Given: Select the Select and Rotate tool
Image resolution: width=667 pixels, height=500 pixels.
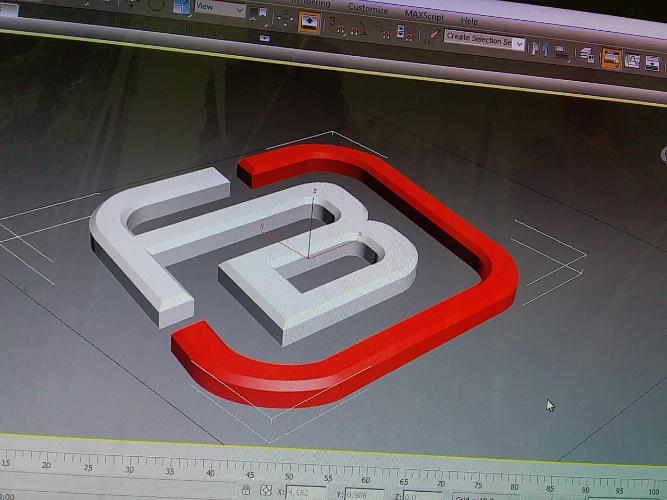Looking at the screenshot, I should 156,4.
